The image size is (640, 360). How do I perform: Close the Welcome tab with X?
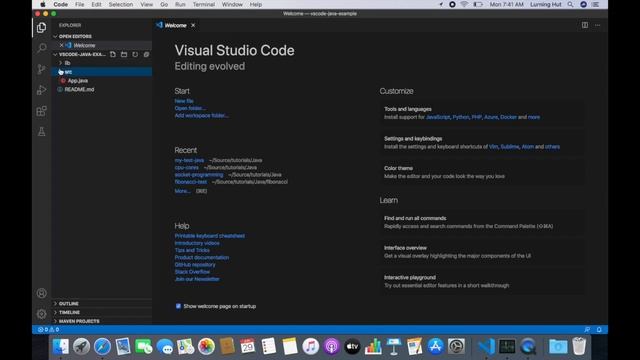click(x=193, y=25)
